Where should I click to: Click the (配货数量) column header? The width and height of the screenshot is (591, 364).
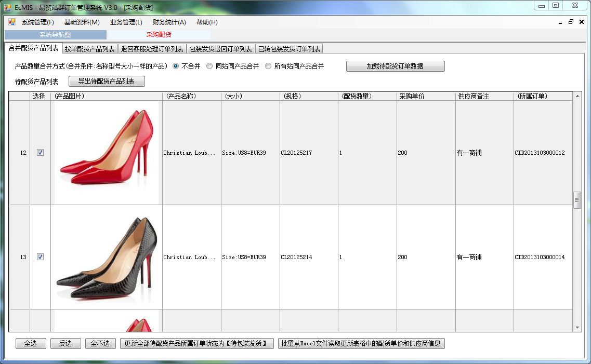pos(367,97)
